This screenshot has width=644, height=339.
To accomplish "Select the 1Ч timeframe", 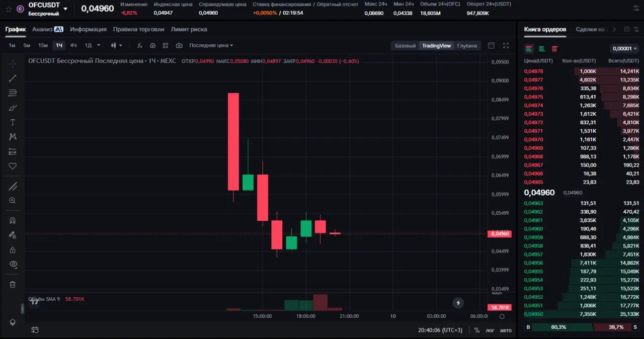I will click(x=59, y=45).
